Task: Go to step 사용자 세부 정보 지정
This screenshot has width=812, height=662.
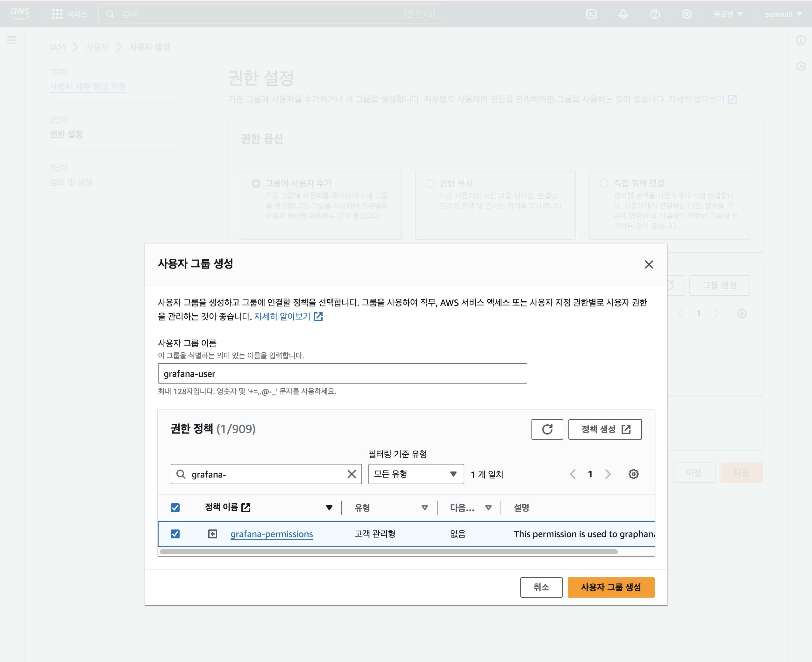Action: [88, 87]
